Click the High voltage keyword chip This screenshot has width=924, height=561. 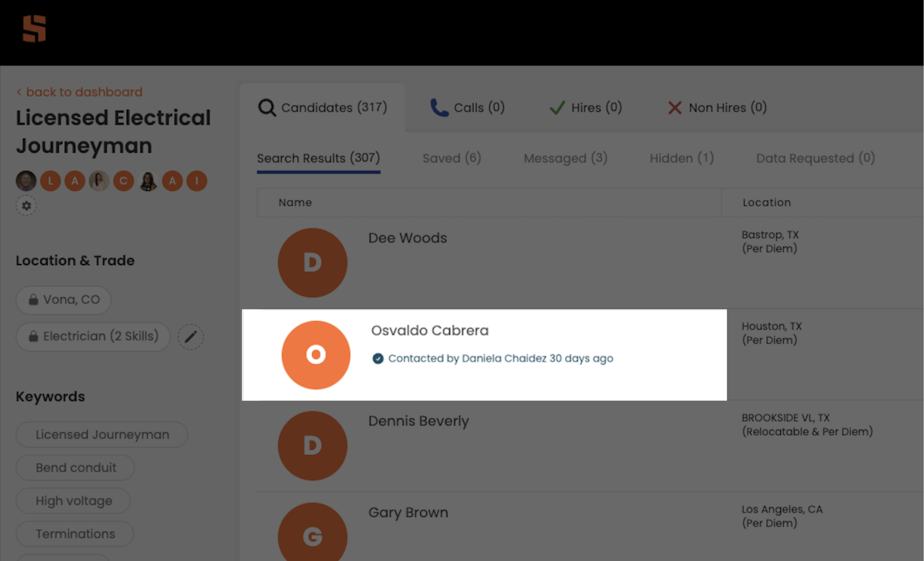click(x=74, y=501)
